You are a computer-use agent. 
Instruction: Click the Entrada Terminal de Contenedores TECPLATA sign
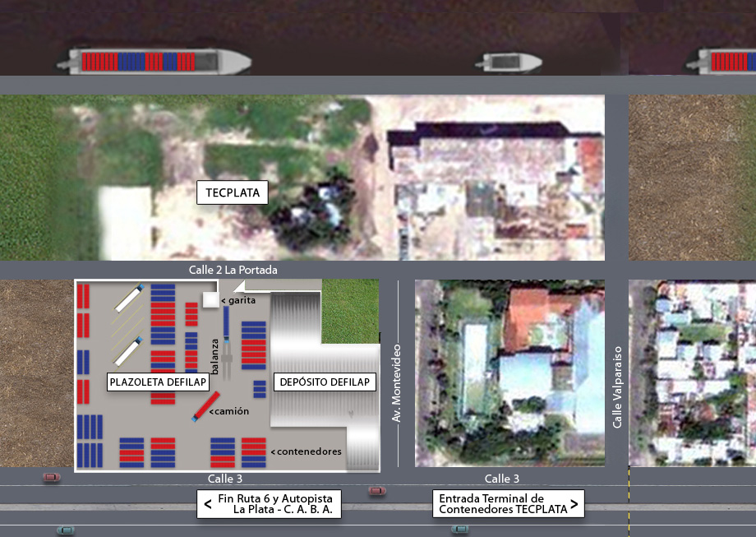coord(509,503)
